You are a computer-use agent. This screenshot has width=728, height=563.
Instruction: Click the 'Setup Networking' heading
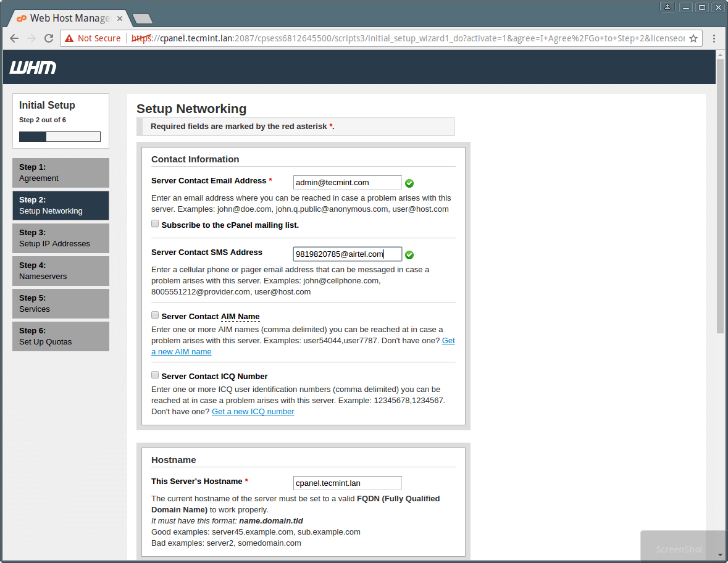[191, 109]
